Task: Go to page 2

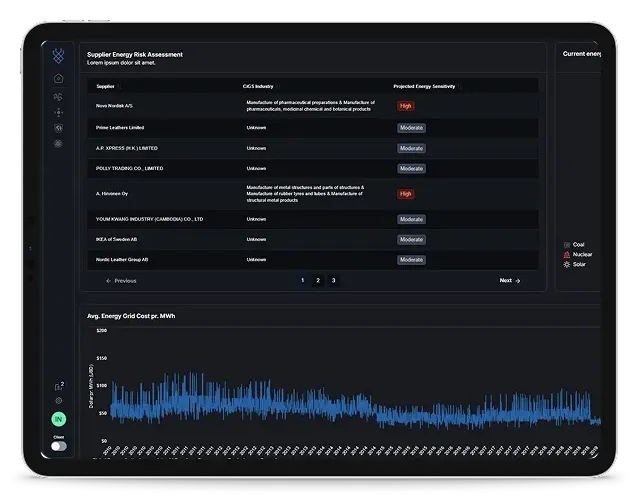Action: coord(318,280)
